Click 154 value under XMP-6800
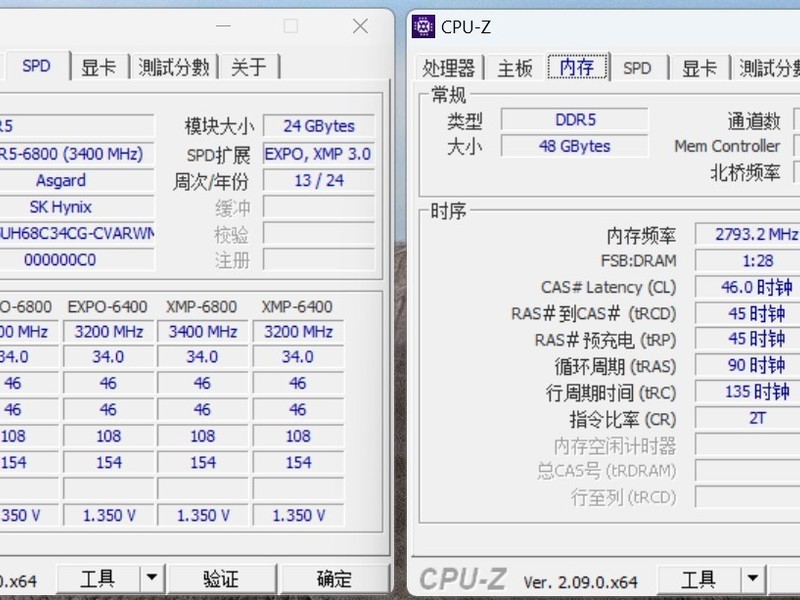 click(x=203, y=462)
